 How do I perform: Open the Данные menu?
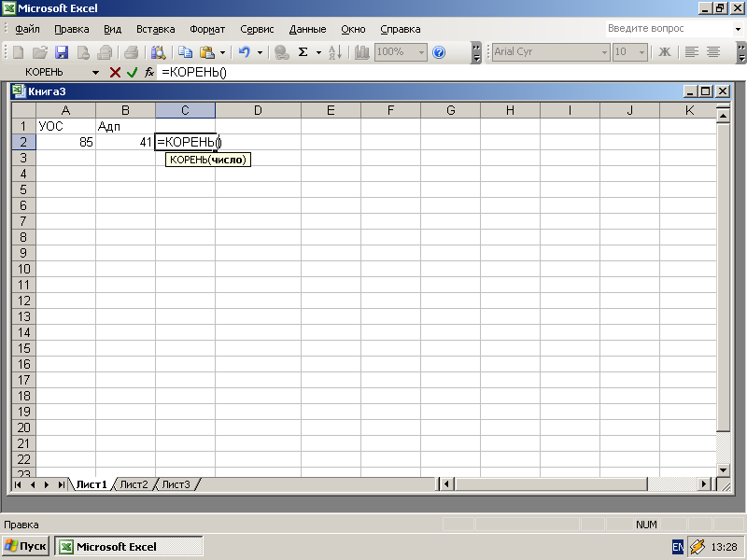pyautogui.click(x=307, y=29)
